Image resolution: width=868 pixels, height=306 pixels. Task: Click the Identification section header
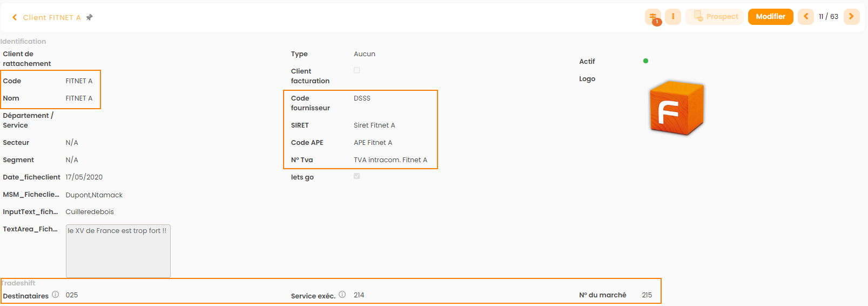pyautogui.click(x=23, y=42)
